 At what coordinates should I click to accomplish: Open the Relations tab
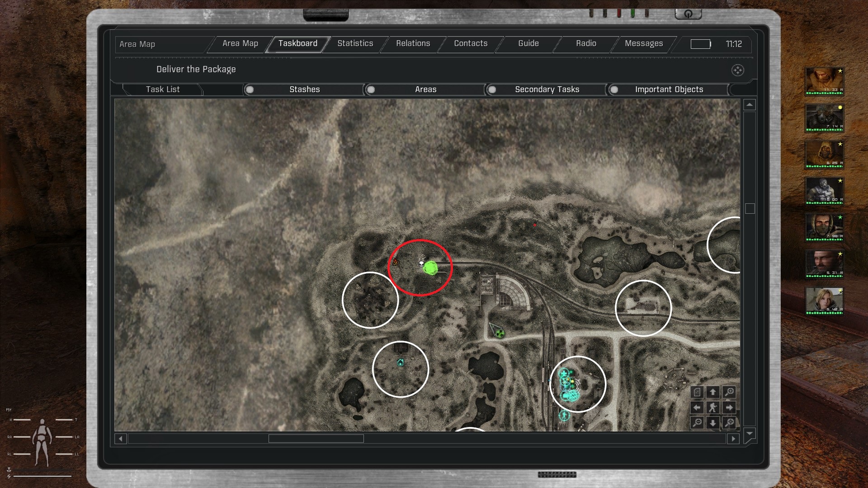click(413, 43)
